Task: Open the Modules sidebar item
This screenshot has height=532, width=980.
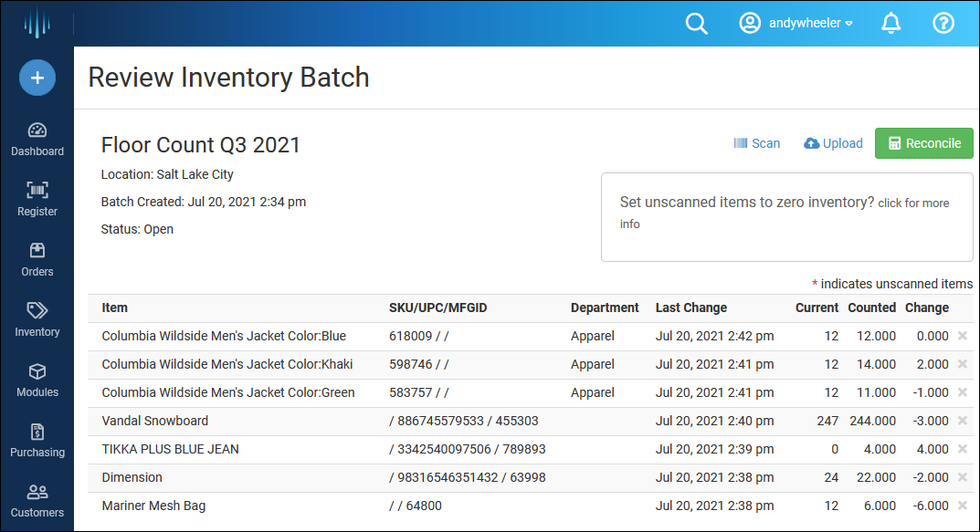Action: (37, 381)
